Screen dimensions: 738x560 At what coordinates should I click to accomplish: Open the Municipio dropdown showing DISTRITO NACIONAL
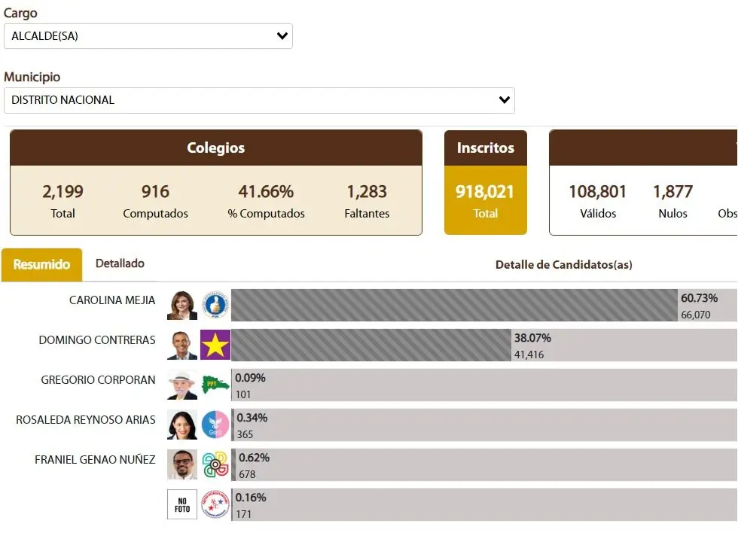pyautogui.click(x=259, y=100)
